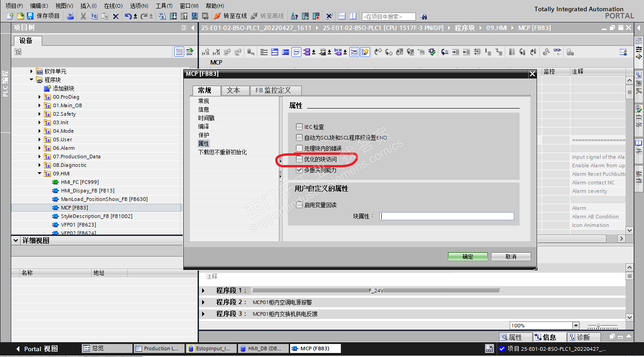This screenshot has height=357, width=644.
Task: Go online with 转至在线
Action: pyautogui.click(x=230, y=16)
